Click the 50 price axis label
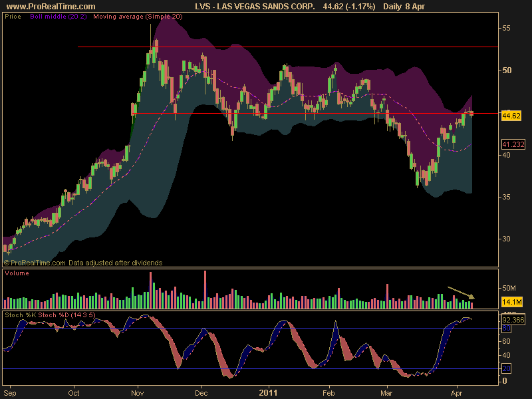Image resolution: width=532 pixels, height=399 pixels. pos(507,70)
